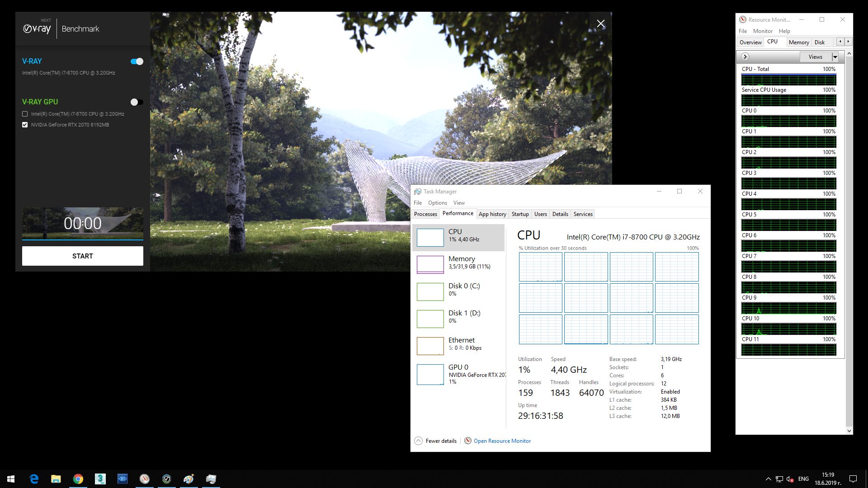Switch to the Startup tab in Task Manager
Screen dimensions: 868x488
click(x=520, y=214)
